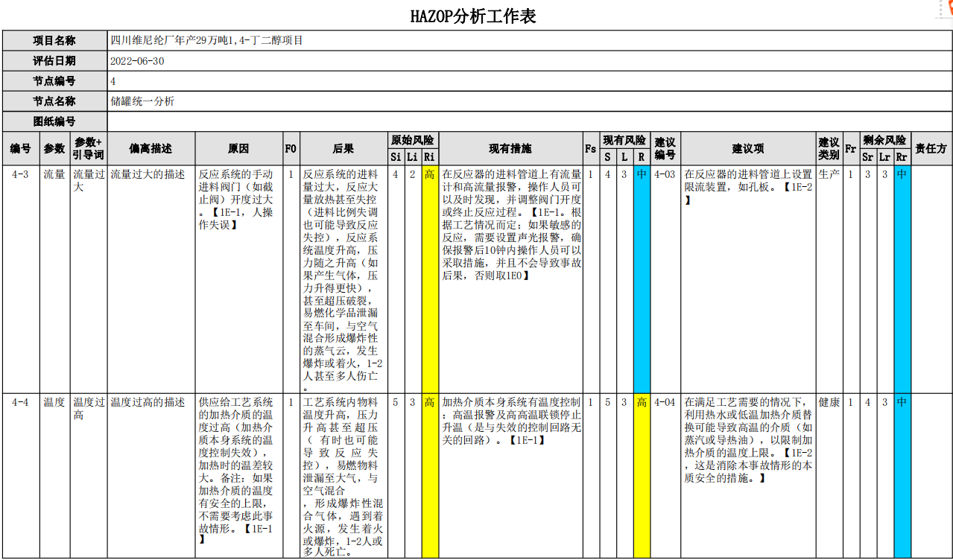
Task: Click the Fr column header
Action: [x=850, y=149]
